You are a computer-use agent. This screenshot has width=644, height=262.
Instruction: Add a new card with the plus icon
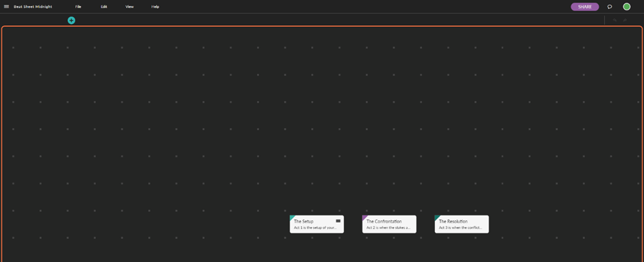pyautogui.click(x=71, y=20)
